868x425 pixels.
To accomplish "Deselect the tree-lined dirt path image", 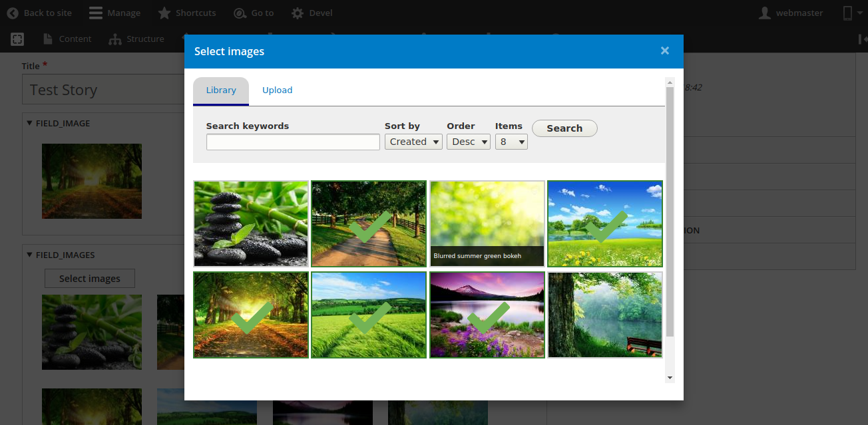I will pyautogui.click(x=369, y=223).
